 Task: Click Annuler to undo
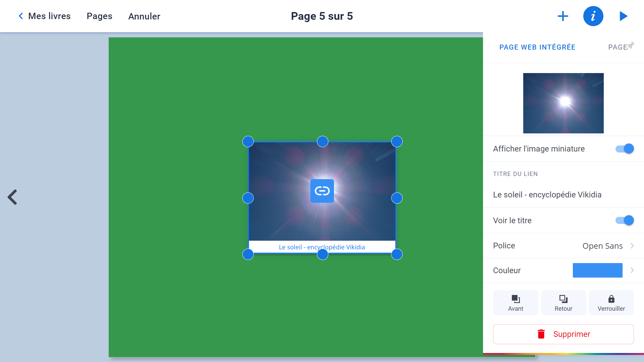144,16
